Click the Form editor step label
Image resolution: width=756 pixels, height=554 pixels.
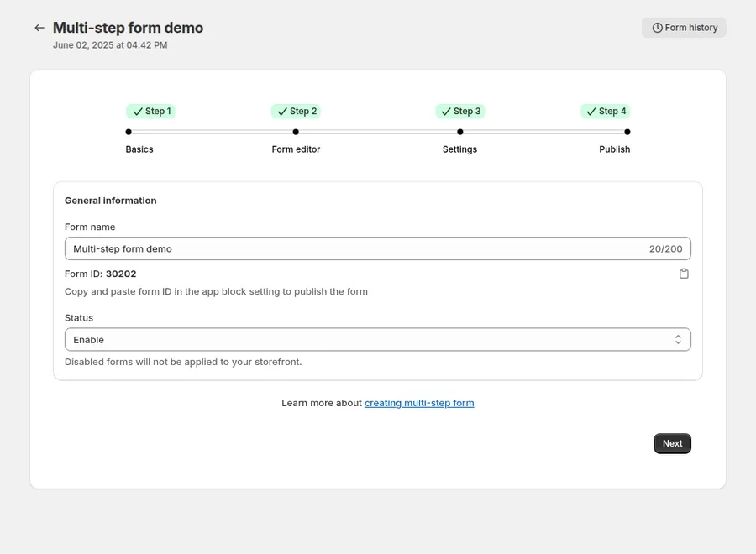[296, 149]
